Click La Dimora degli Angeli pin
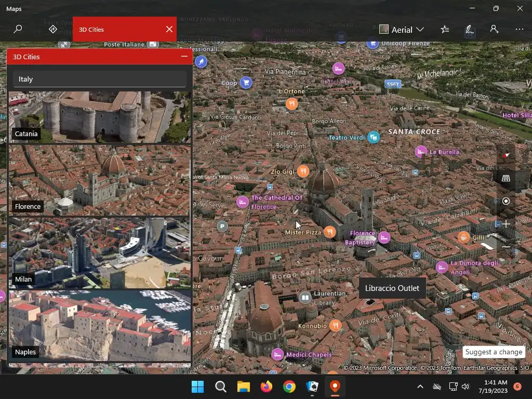 [442, 268]
